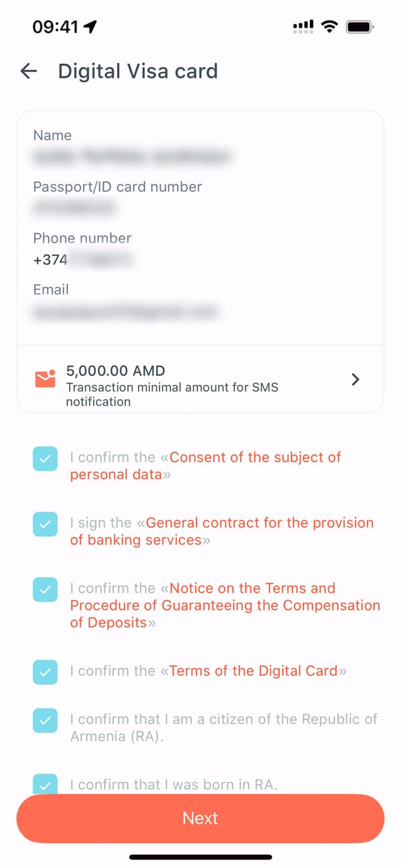Open the Terms of the Digital Card link
401x868 pixels.
(x=253, y=671)
